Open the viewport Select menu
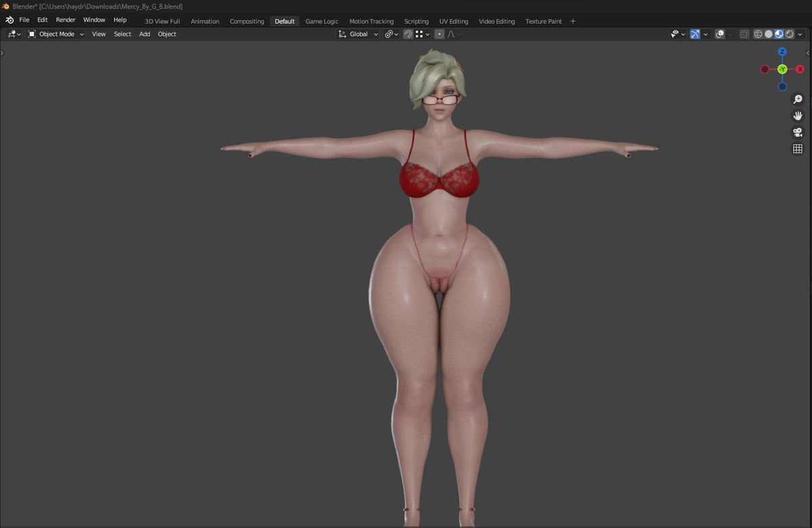The width and height of the screenshot is (812, 528). [122, 34]
